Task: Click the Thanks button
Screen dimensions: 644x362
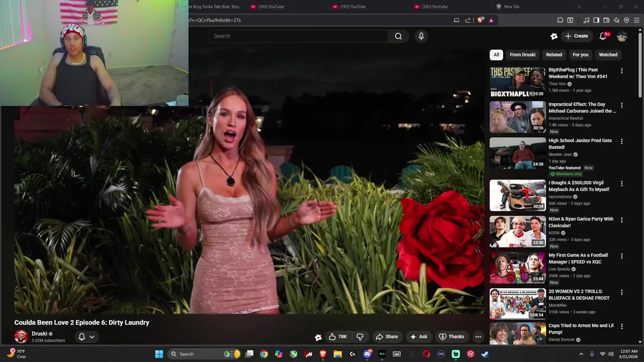Action: [451, 337]
